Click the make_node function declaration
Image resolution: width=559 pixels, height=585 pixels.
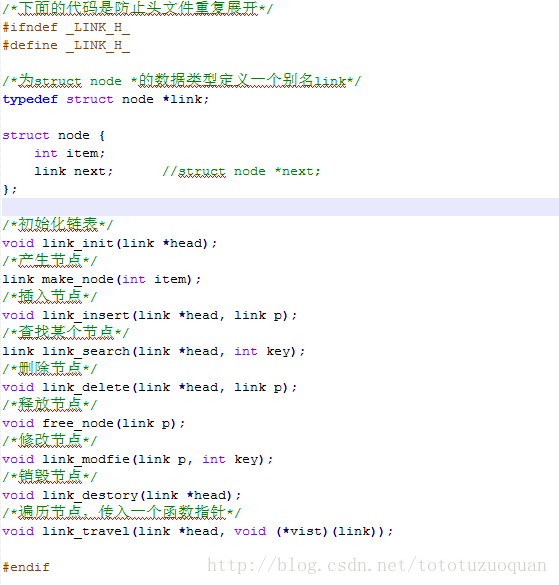[x=102, y=279]
